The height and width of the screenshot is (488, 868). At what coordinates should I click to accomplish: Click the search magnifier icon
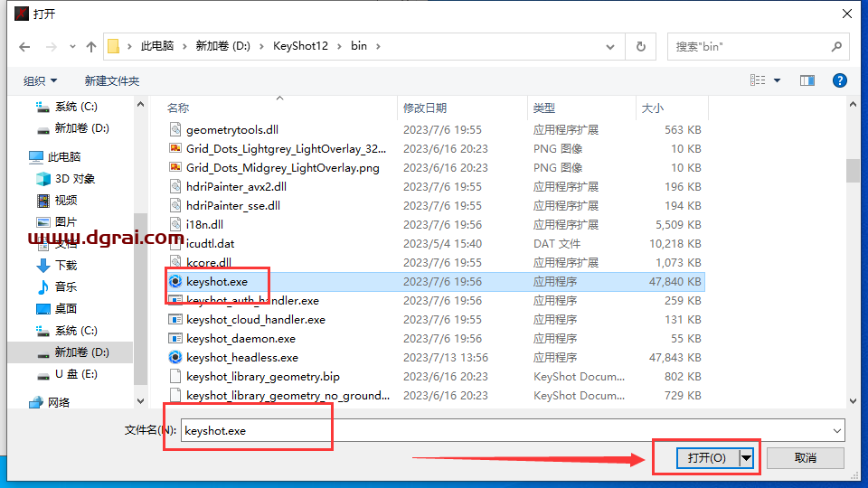click(x=836, y=47)
